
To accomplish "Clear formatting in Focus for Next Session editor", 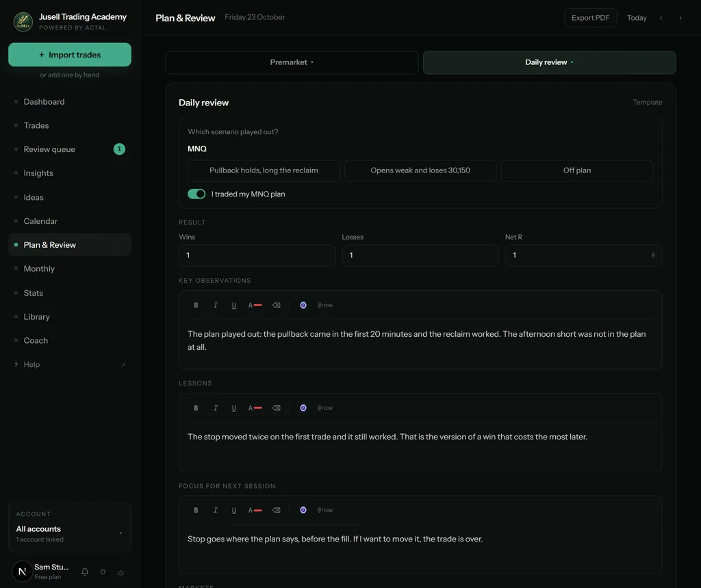I will tap(277, 510).
